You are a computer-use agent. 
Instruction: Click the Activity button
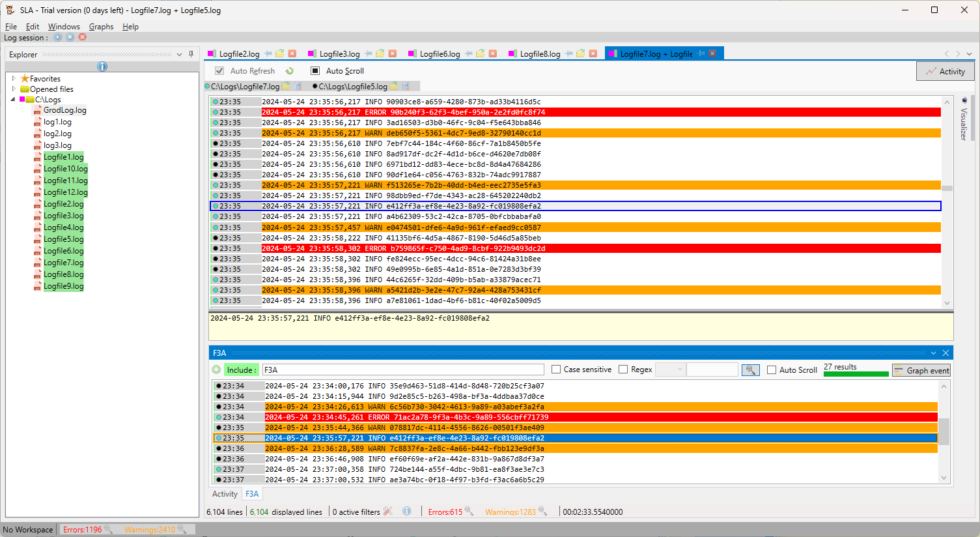tap(945, 72)
